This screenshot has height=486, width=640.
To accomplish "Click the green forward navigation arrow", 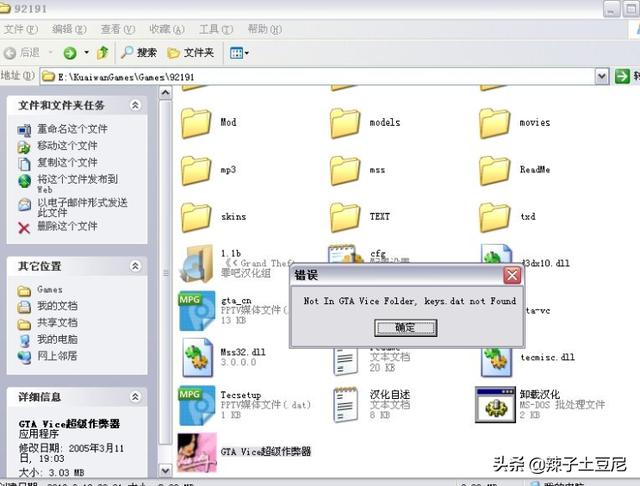I will coord(70,53).
